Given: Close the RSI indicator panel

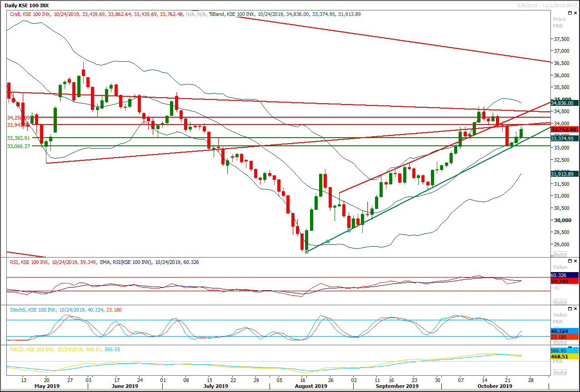Looking at the screenshot, I should pos(575,261).
